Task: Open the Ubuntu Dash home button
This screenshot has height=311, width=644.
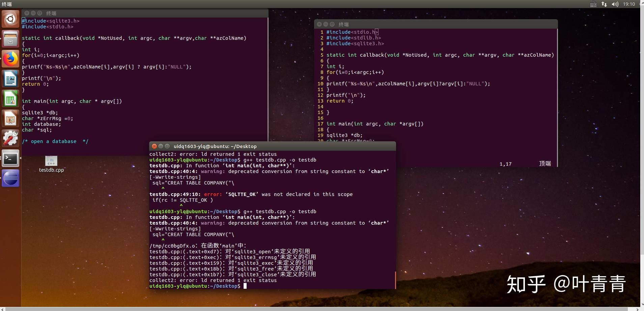Action: [10, 19]
